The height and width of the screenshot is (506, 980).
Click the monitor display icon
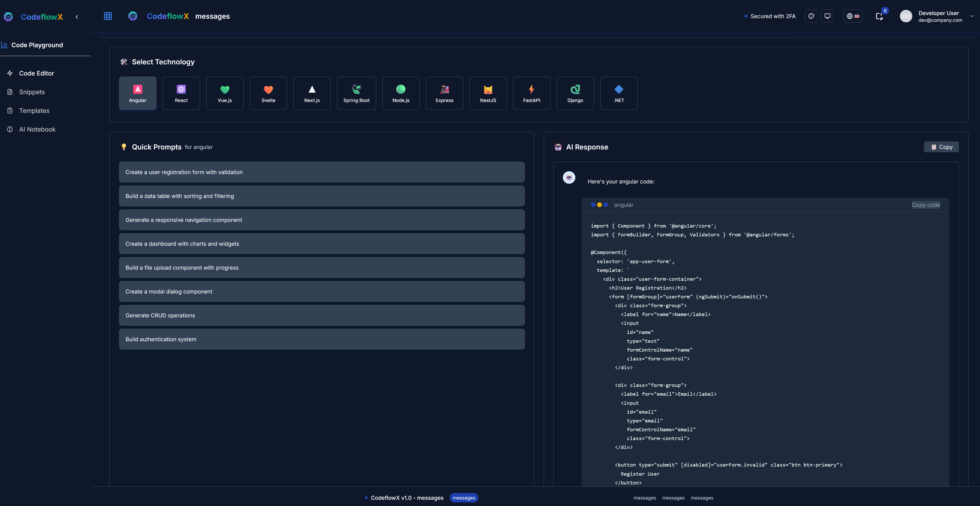click(x=827, y=16)
